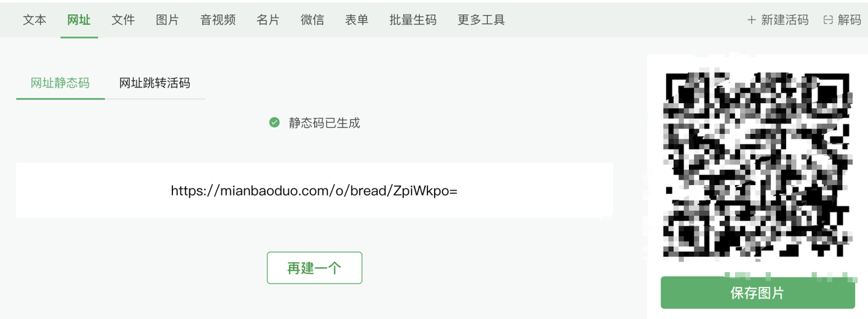Select the 网址静态码 sub-tab
The width and height of the screenshot is (868, 319).
pos(60,83)
